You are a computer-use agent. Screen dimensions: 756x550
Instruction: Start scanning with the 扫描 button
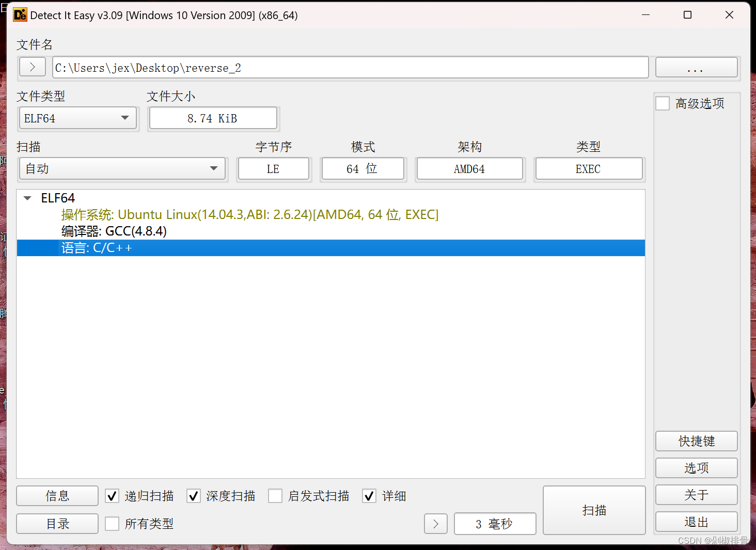point(594,510)
